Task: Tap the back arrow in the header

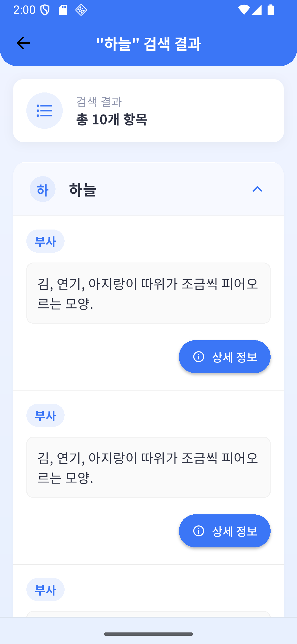Action: (x=23, y=43)
